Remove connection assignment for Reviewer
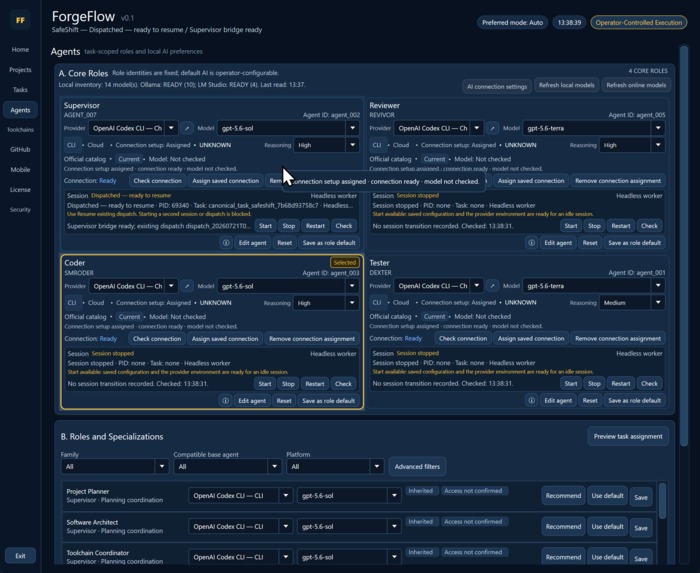 (x=618, y=181)
